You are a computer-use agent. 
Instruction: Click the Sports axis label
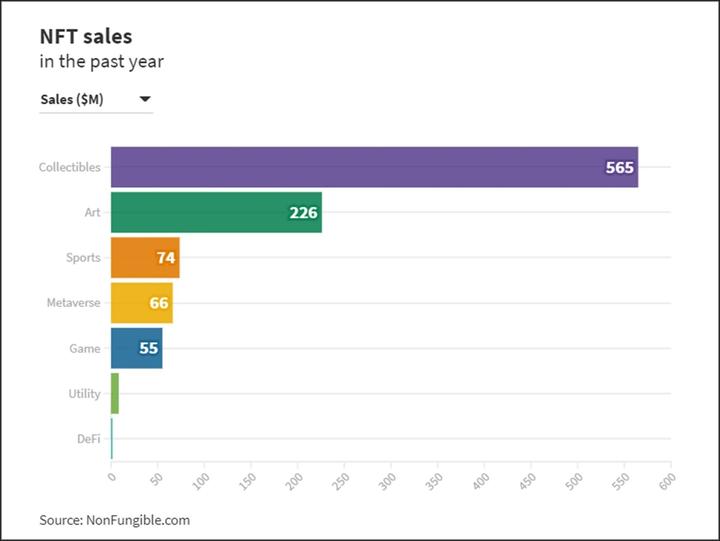tap(83, 258)
